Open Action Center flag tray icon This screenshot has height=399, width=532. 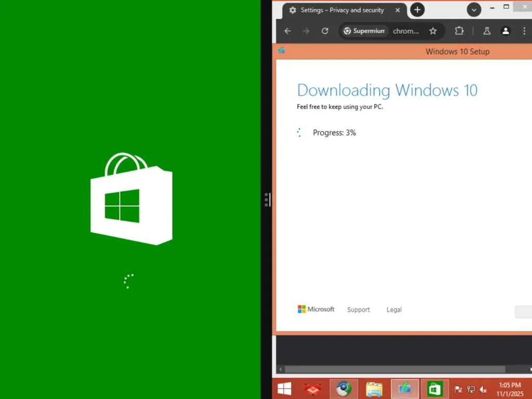(458, 389)
